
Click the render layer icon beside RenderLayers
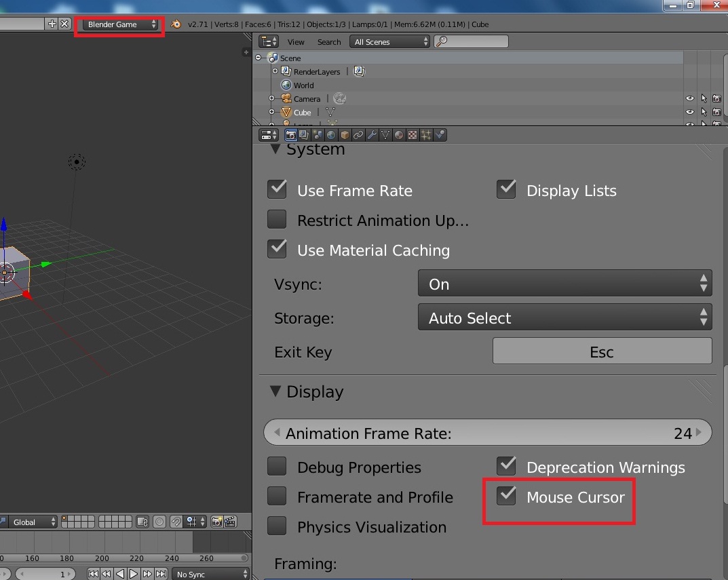point(359,71)
